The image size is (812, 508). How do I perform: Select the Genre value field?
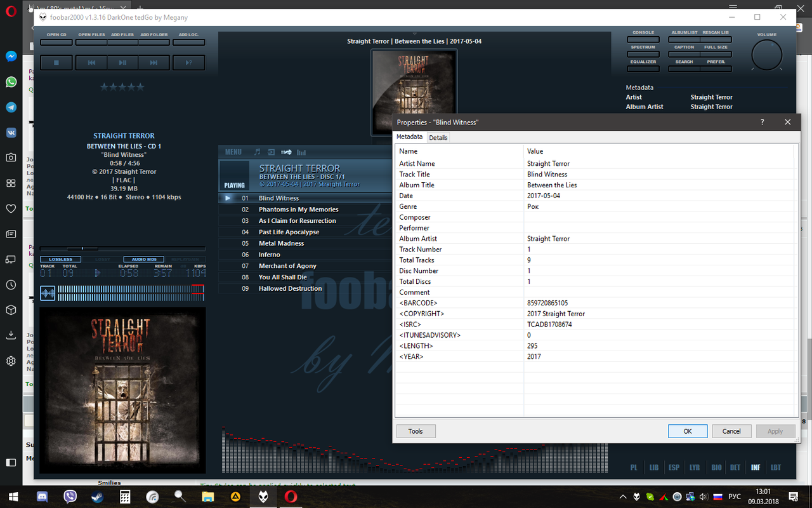point(659,206)
